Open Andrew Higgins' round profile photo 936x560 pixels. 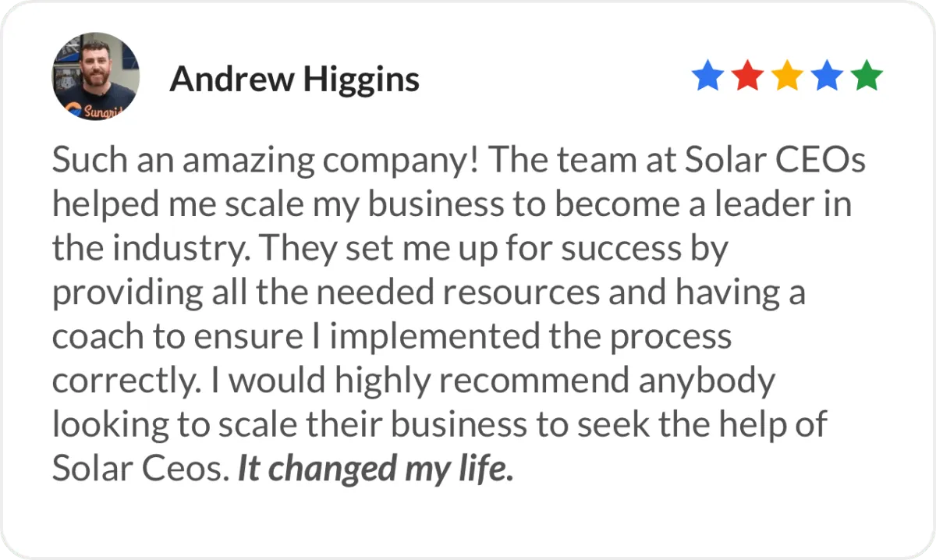click(96, 76)
